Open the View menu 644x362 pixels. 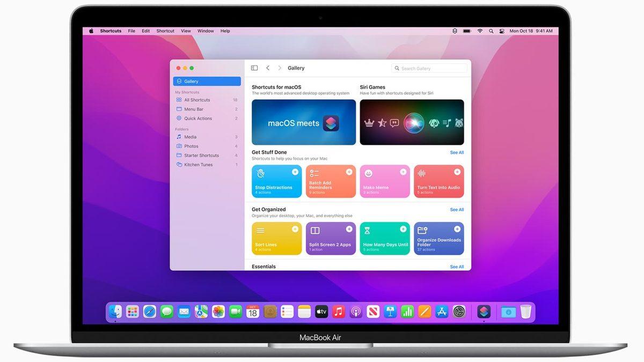(185, 31)
